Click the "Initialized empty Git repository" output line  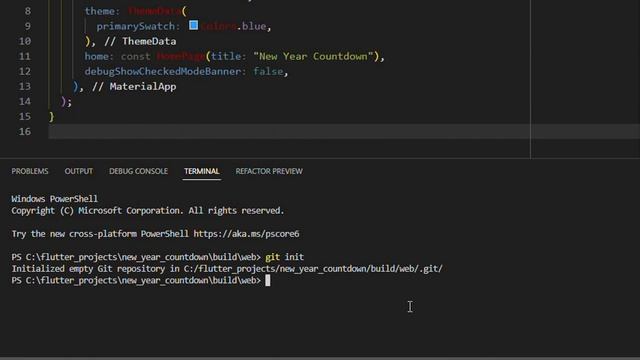[227, 269]
